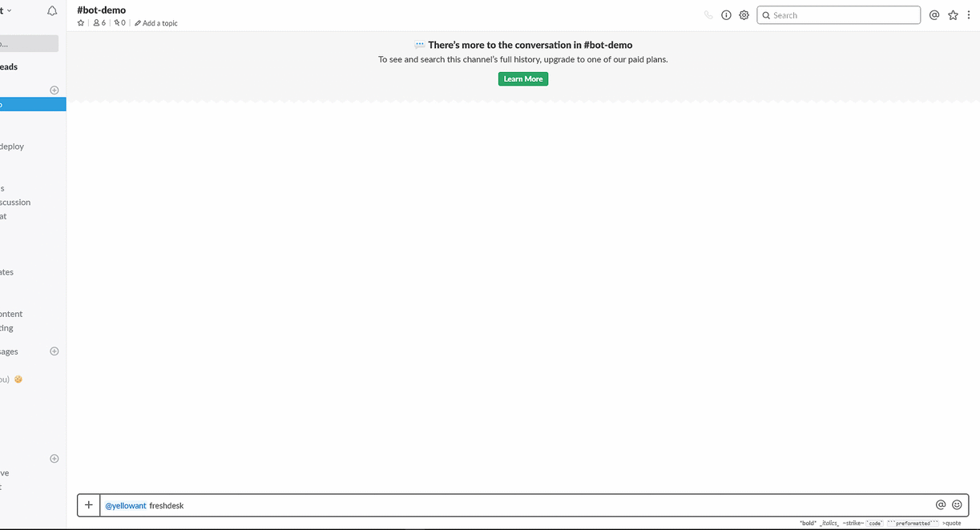Start a call with phone icon

pos(708,15)
